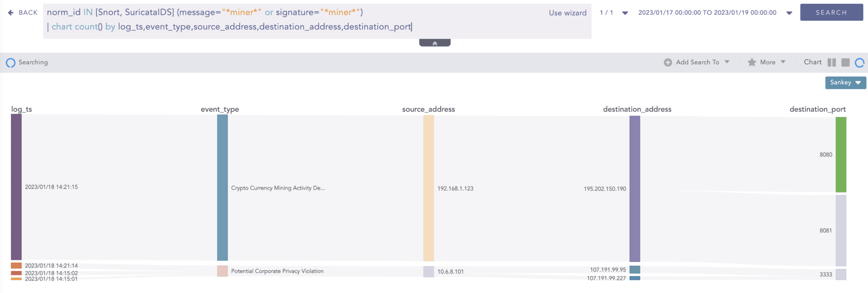Click the back arrow icon
The width and height of the screenshot is (868, 293).
pyautogui.click(x=11, y=13)
